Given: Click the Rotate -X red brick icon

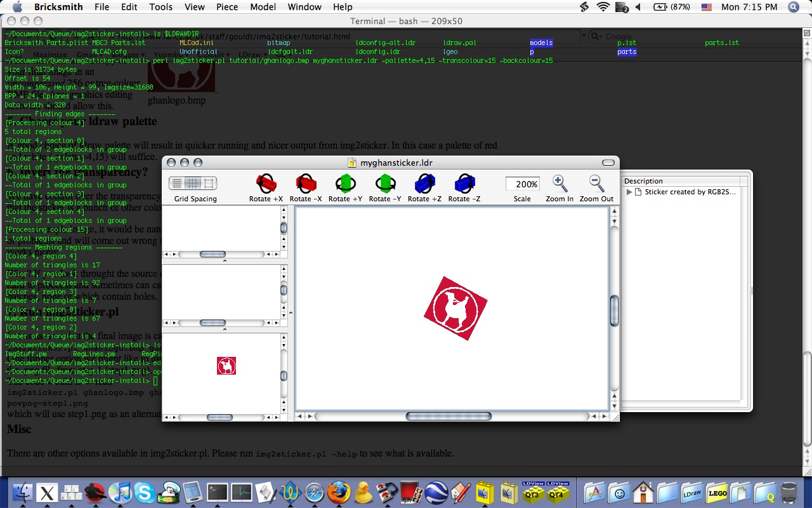Looking at the screenshot, I should 306,184.
